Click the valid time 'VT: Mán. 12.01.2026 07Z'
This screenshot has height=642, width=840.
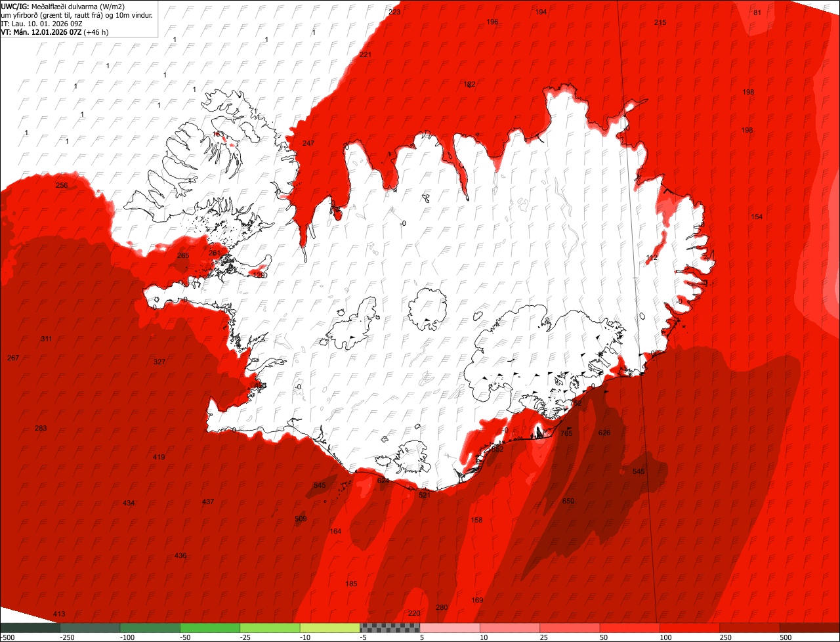[x=41, y=32]
